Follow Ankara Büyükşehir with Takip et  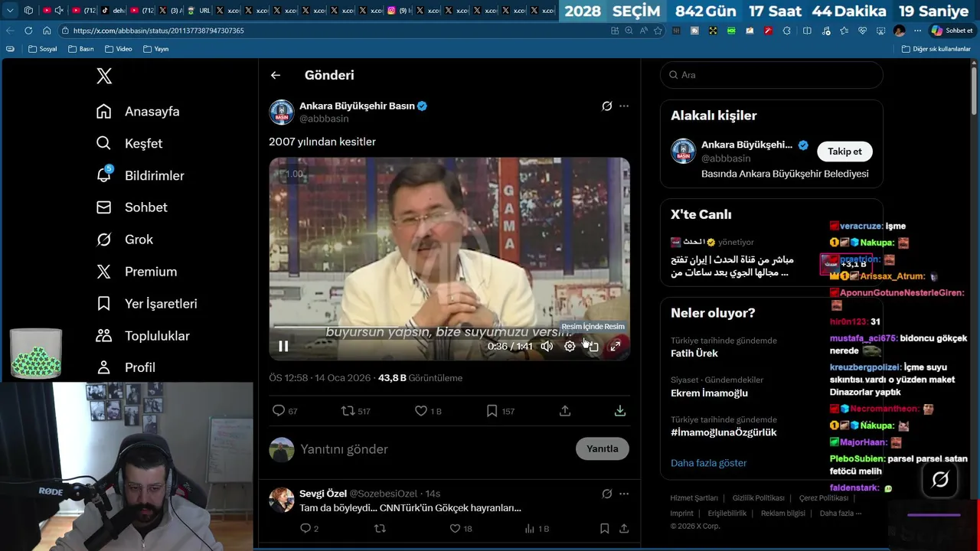844,152
